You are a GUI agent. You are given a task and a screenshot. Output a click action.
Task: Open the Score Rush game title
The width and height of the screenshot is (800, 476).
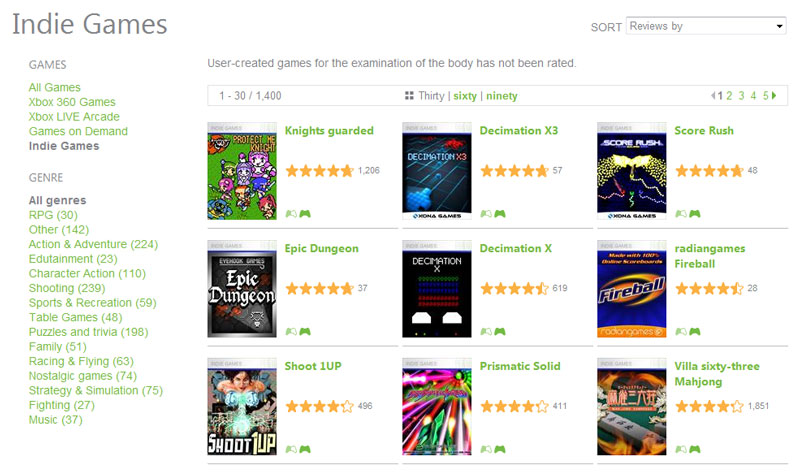point(704,131)
